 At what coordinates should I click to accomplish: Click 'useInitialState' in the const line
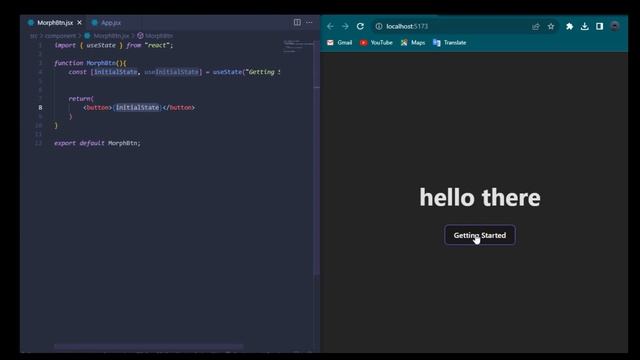[x=172, y=72]
